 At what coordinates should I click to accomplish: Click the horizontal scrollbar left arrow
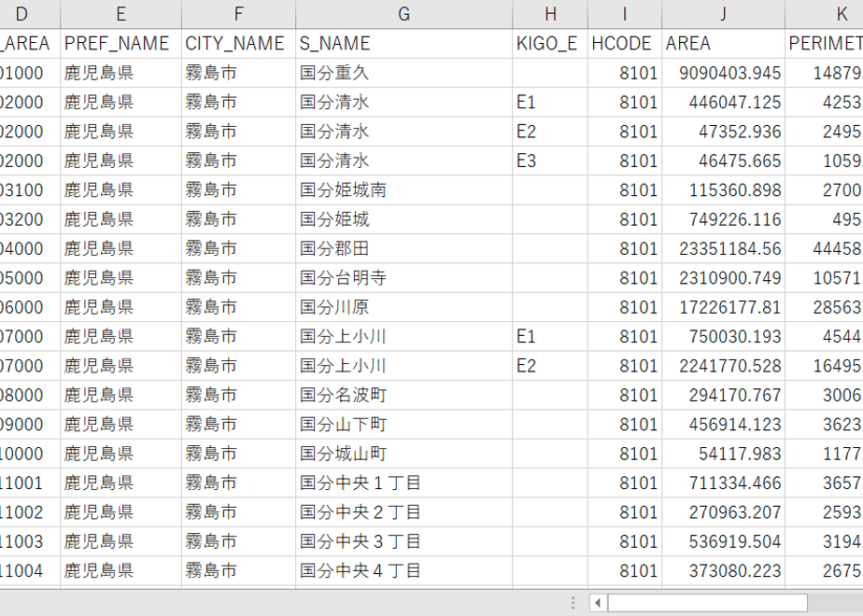click(598, 603)
